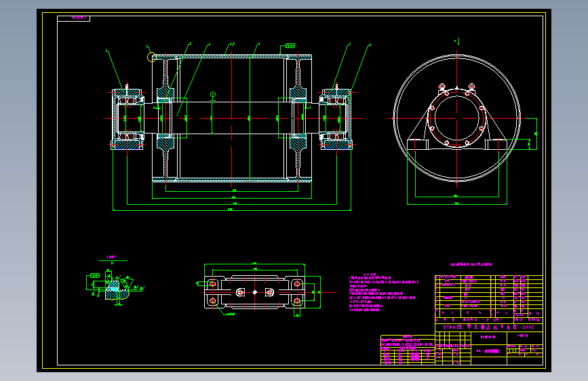588x381 pixels.
Task: Click the title row ending in -2002
Action: pyautogui.click(x=489, y=327)
